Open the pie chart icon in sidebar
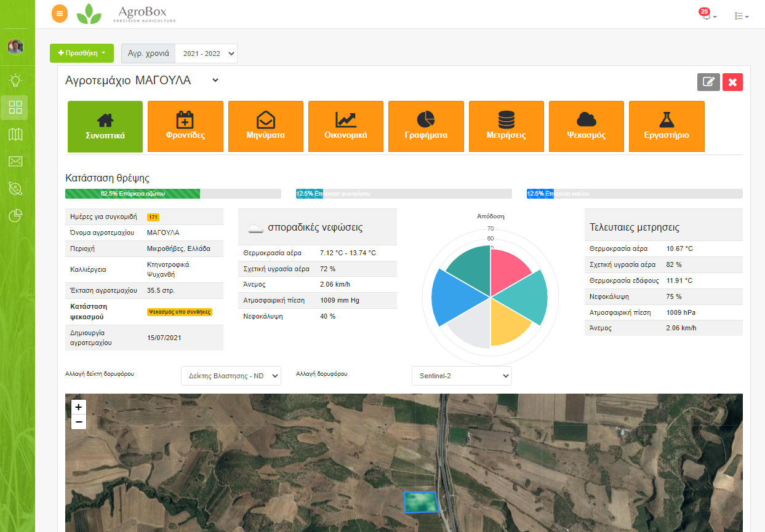The width and height of the screenshot is (765, 532). pyautogui.click(x=15, y=215)
